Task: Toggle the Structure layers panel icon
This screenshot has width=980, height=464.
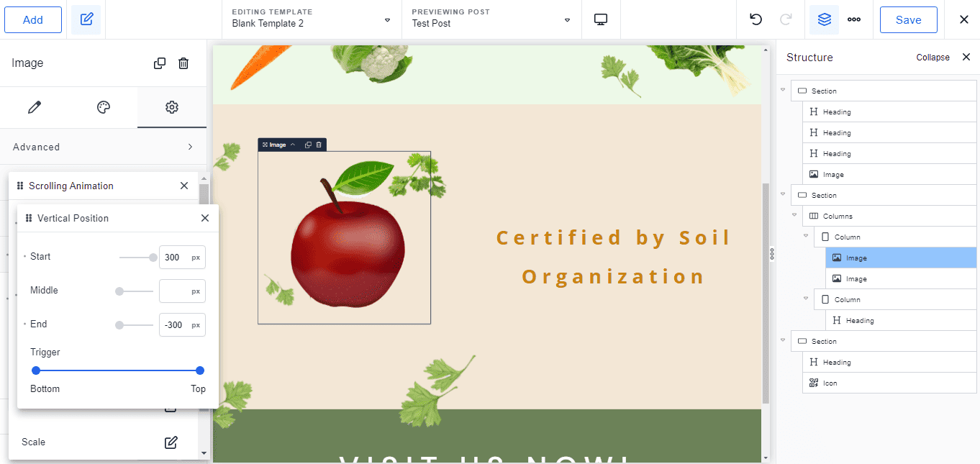Action: (824, 19)
